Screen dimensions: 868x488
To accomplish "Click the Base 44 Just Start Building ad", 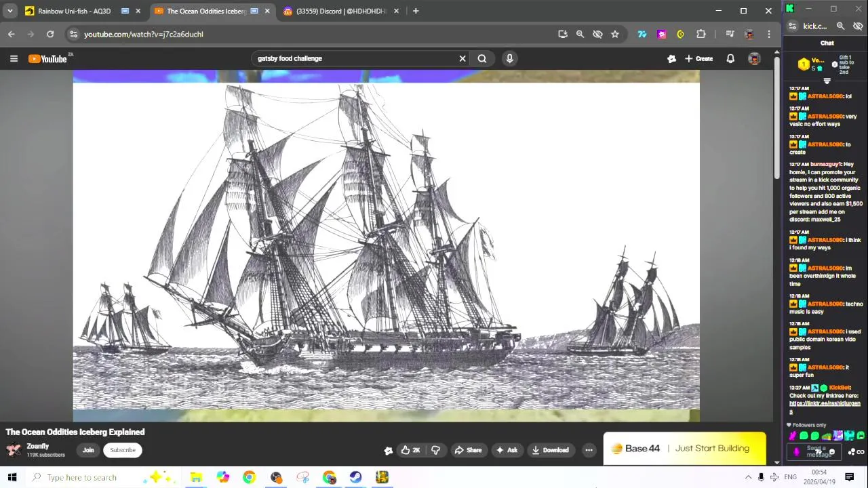I will [x=684, y=449].
